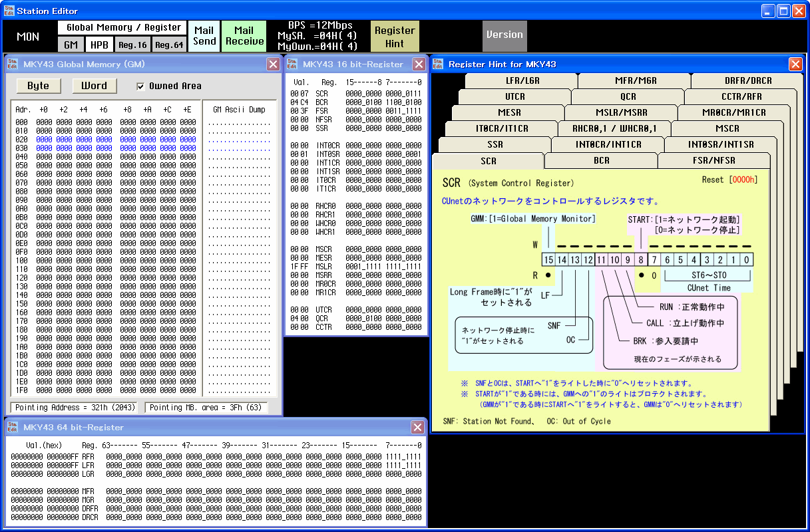Click the MKY43 64 bit-Register window icon
This screenshot has width=810, height=532.
12,427
